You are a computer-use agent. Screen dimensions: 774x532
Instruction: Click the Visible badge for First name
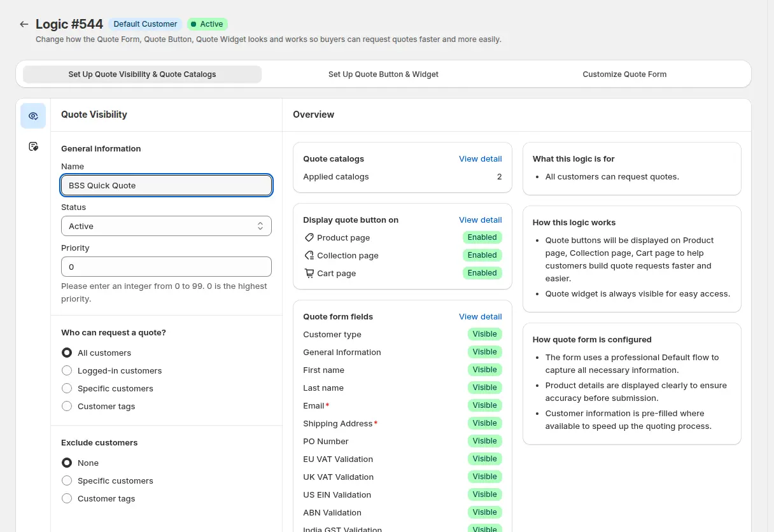tap(484, 370)
